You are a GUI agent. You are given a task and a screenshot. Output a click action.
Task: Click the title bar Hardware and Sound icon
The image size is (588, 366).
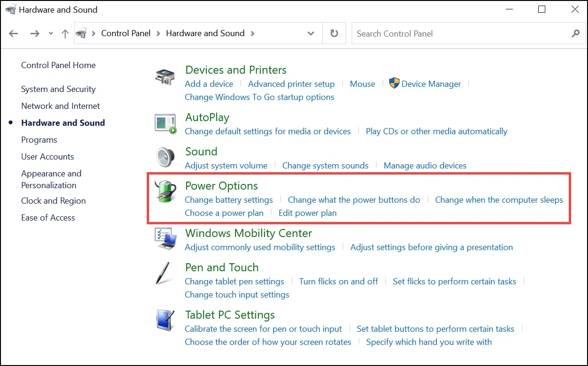[10, 9]
